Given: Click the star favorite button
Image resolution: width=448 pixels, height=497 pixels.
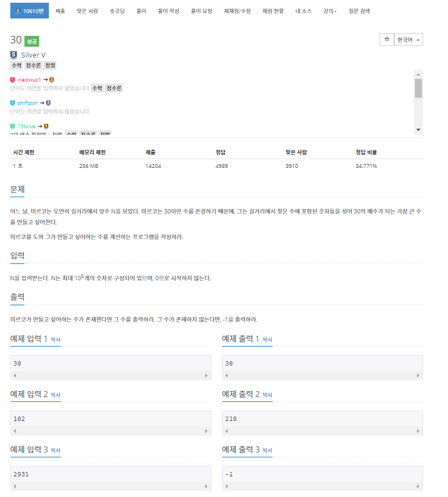Looking at the screenshot, I should (x=387, y=39).
